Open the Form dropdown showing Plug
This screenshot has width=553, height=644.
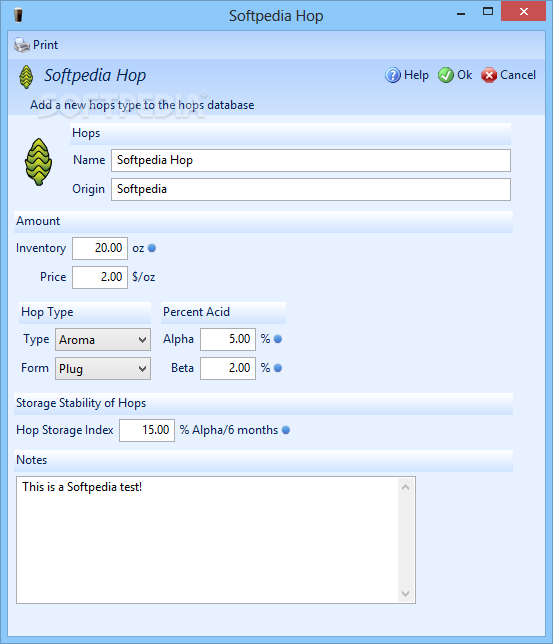(103, 368)
